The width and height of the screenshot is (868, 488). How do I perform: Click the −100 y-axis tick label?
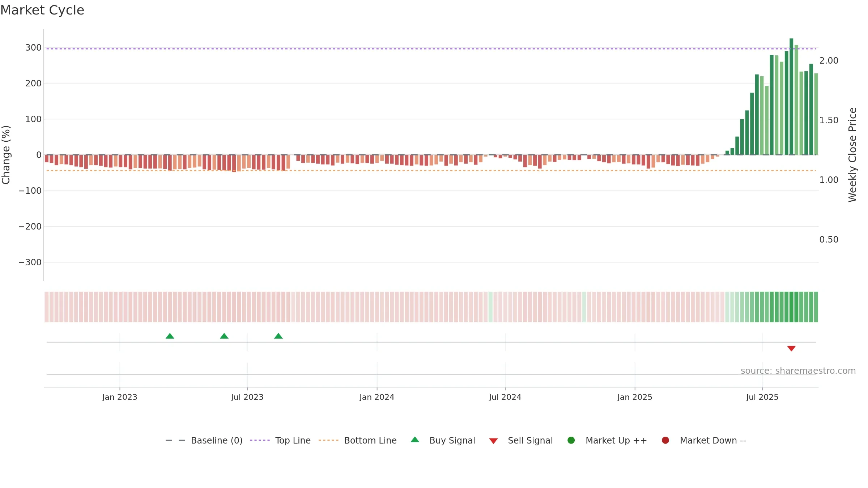tap(30, 191)
